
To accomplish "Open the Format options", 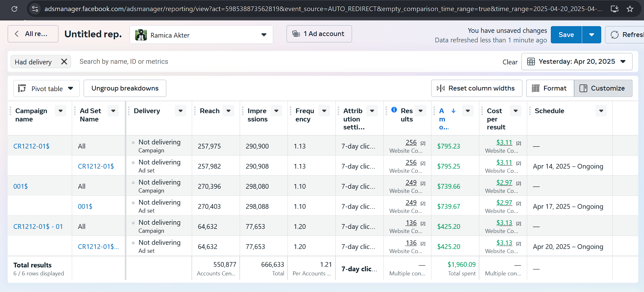I will 550,88.
